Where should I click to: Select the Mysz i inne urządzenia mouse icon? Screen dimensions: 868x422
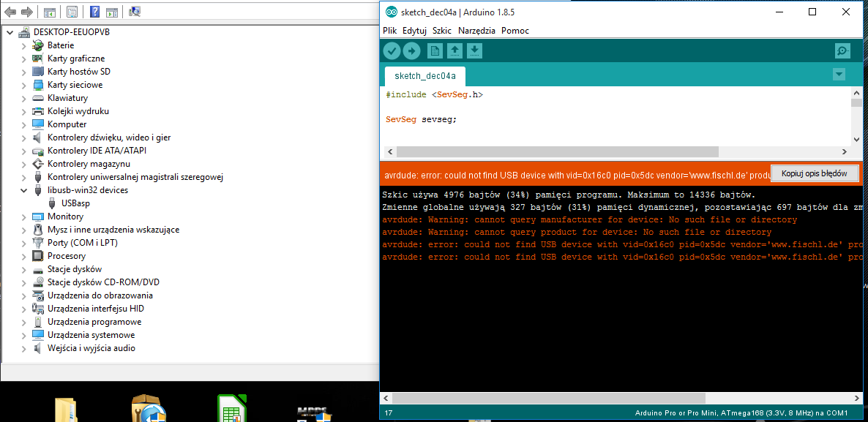37,230
